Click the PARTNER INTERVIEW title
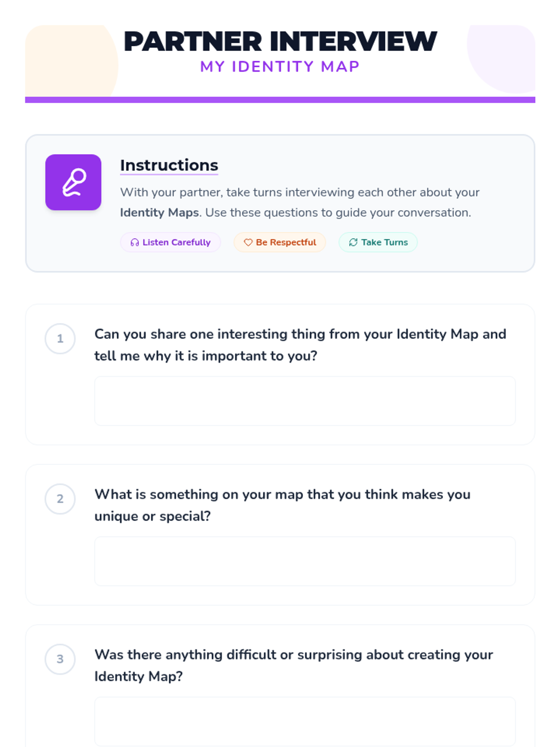This screenshot has height=747, width=560. click(x=280, y=41)
